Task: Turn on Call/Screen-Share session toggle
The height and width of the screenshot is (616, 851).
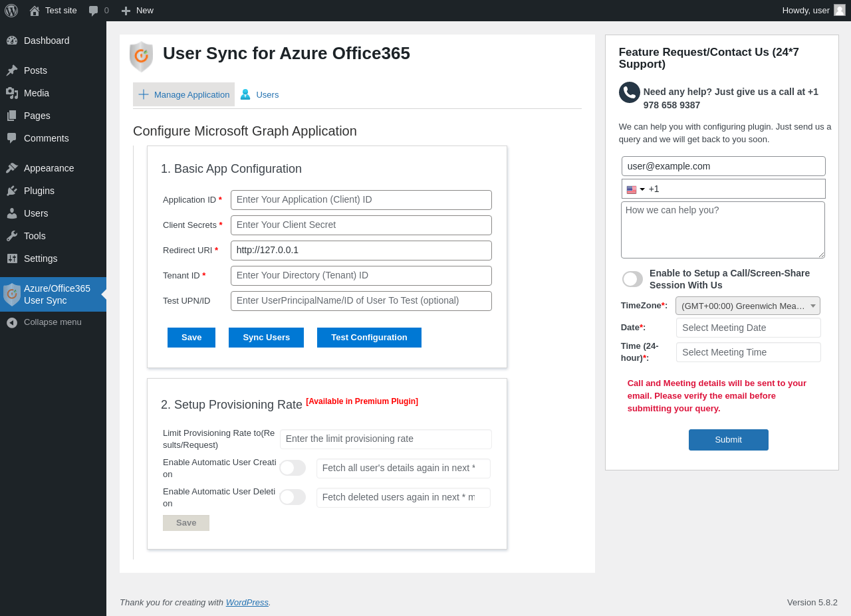Action: point(632,279)
